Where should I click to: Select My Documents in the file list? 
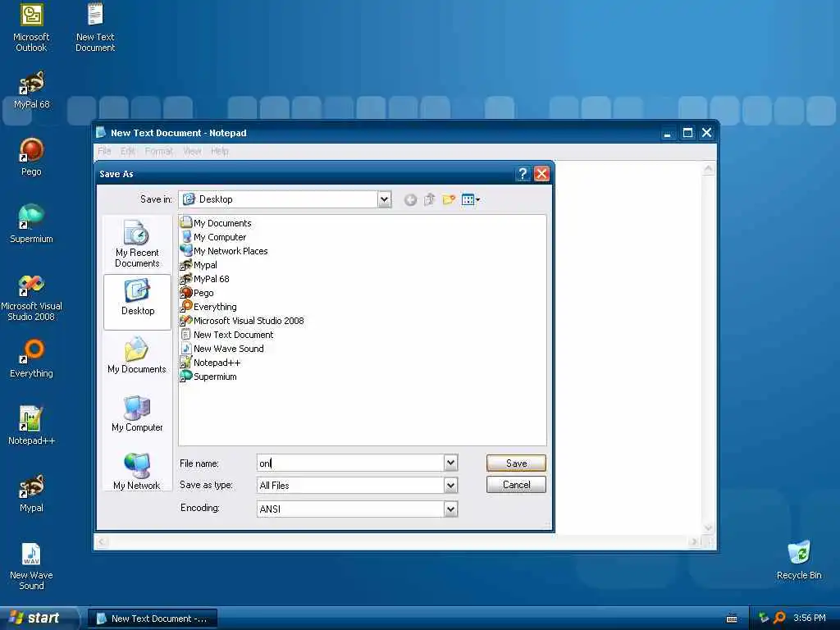[216, 223]
